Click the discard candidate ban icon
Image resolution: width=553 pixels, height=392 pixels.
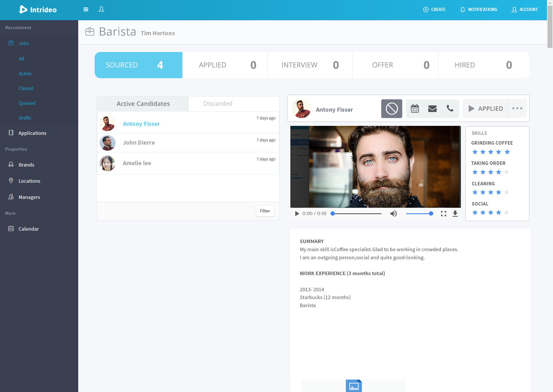pyautogui.click(x=391, y=109)
